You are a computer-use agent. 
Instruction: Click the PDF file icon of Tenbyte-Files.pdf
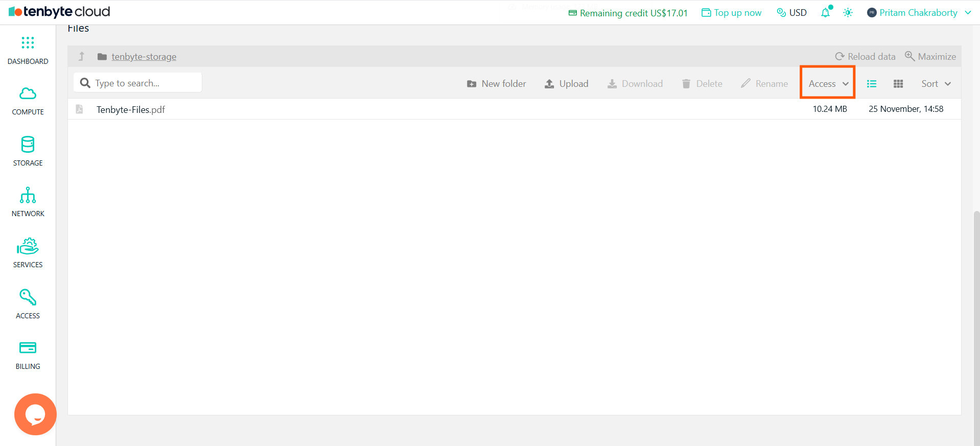coord(79,109)
